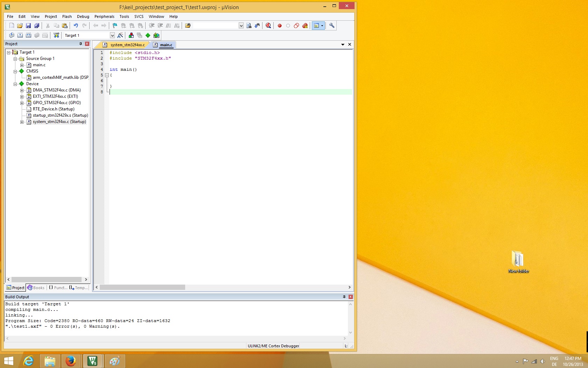Image resolution: width=588 pixels, height=368 pixels.
Task: Open Firefox from the taskbar
Action: tap(71, 361)
